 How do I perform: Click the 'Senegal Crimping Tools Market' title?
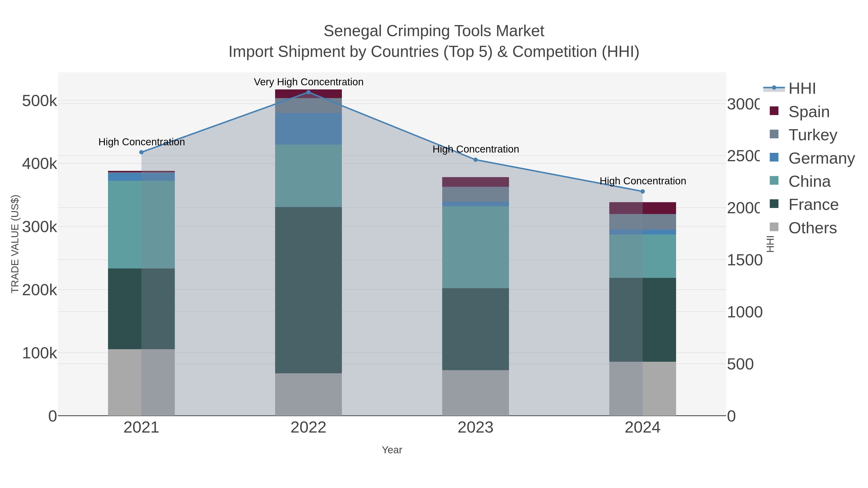pos(434,31)
